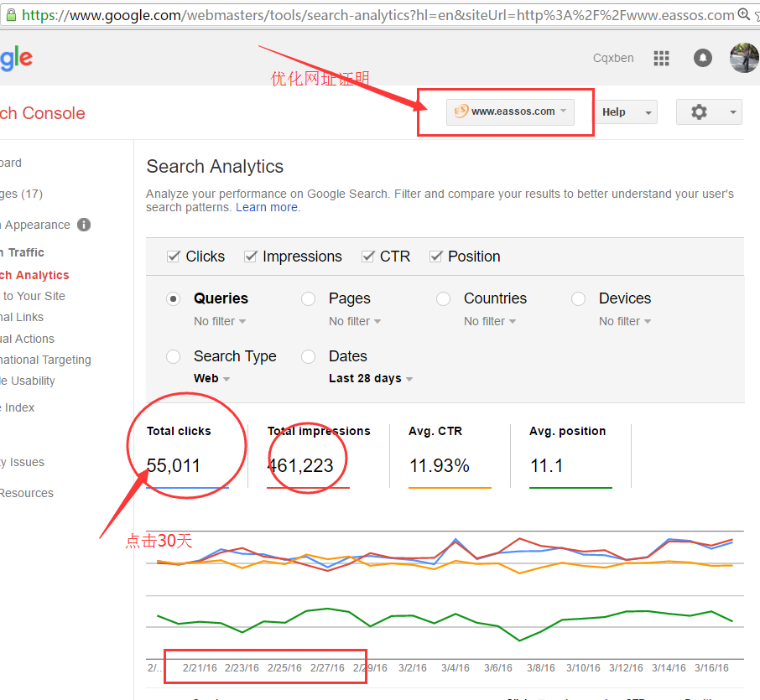This screenshot has width=760, height=700.
Task: Click the Search Console title link
Action: (x=43, y=113)
